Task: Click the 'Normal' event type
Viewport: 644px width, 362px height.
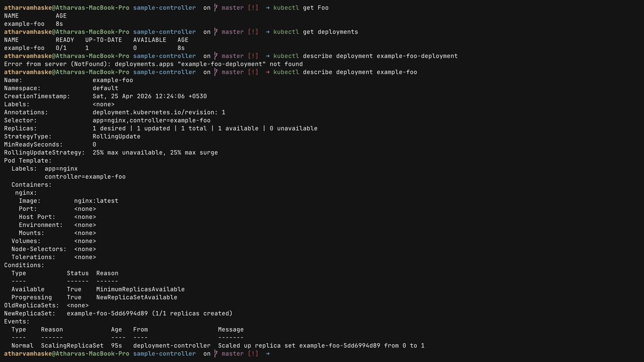Action: tap(23, 346)
